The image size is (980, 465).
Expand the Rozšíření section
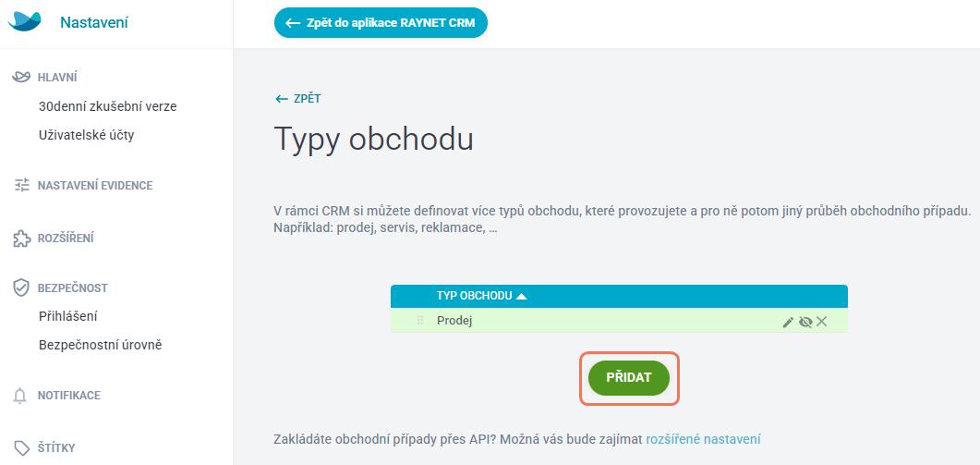(x=66, y=239)
